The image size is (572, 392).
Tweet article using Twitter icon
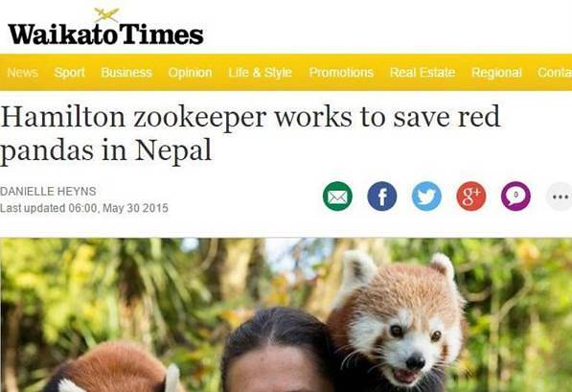click(426, 196)
